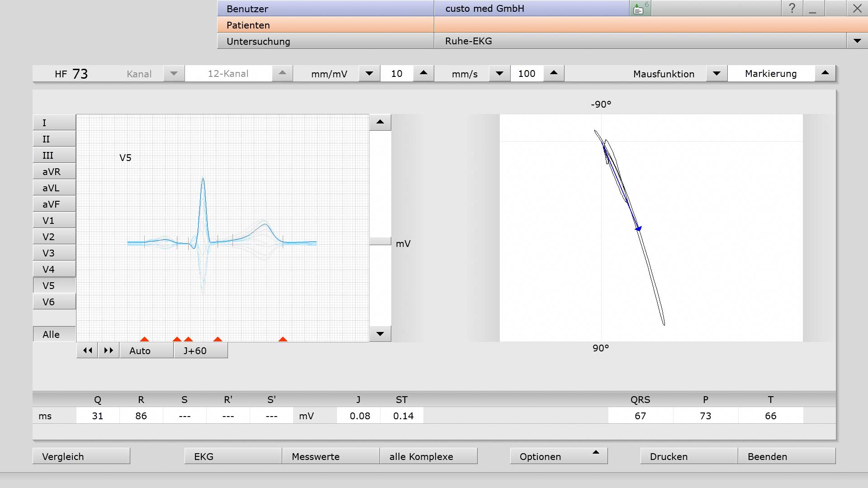Click the J+60 button

coord(201,351)
